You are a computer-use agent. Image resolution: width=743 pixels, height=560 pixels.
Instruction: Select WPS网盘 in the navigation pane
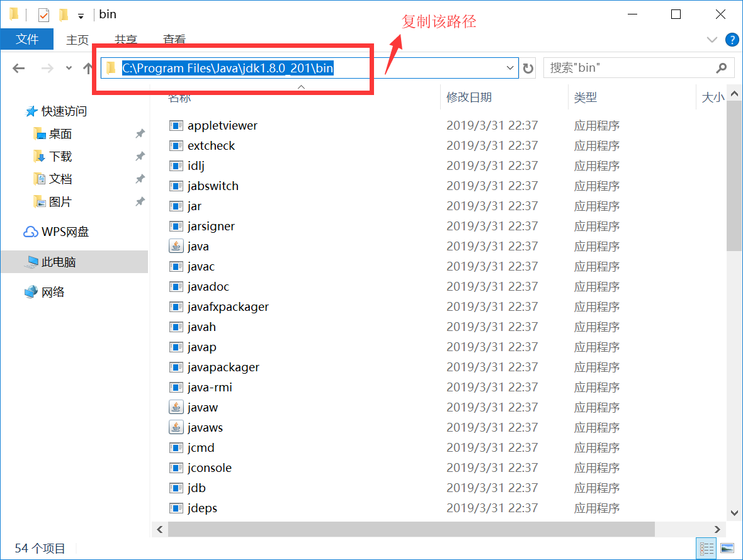pyautogui.click(x=65, y=232)
